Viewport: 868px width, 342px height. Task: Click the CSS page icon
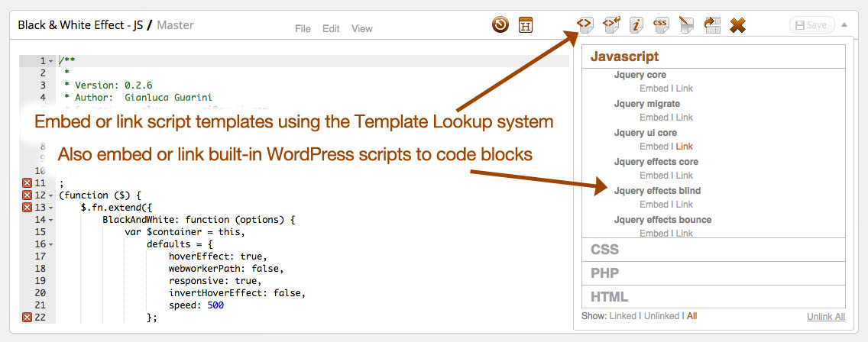pyautogui.click(x=661, y=25)
